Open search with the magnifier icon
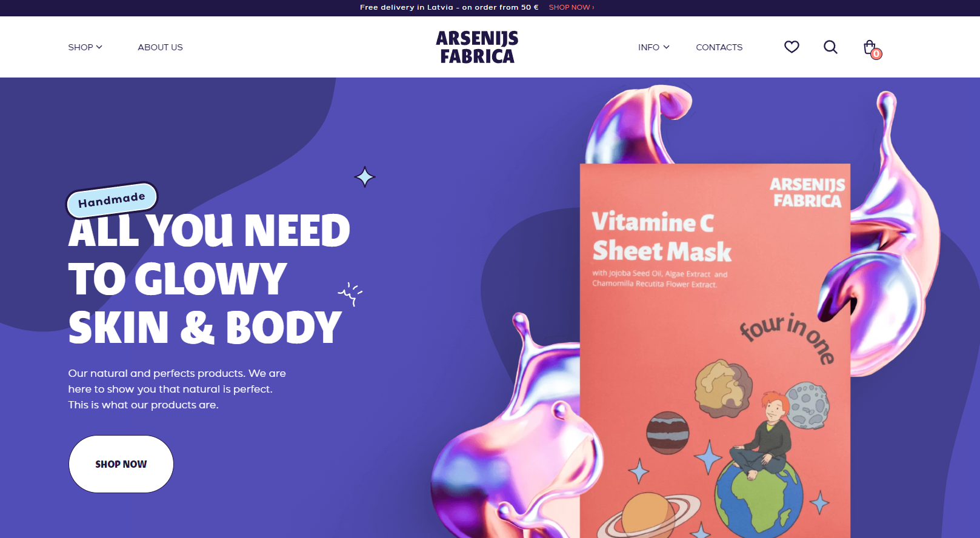This screenshot has height=538, width=980. [x=830, y=47]
